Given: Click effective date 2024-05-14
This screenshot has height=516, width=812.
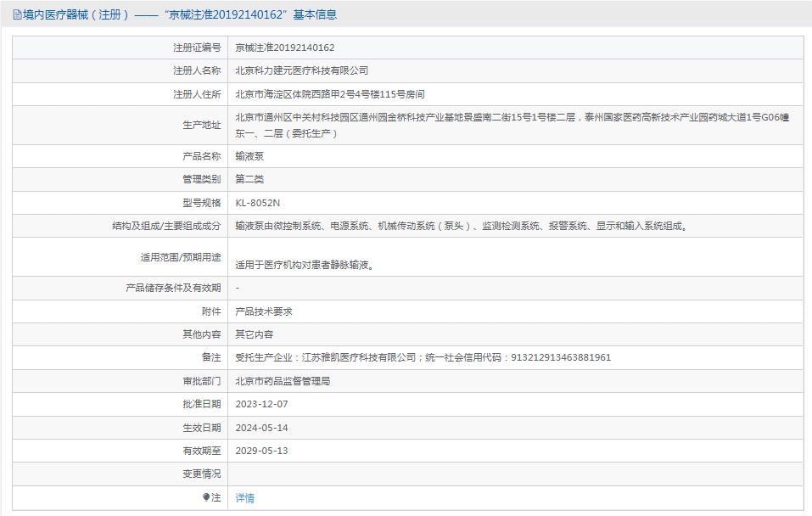Looking at the screenshot, I should [x=261, y=428].
